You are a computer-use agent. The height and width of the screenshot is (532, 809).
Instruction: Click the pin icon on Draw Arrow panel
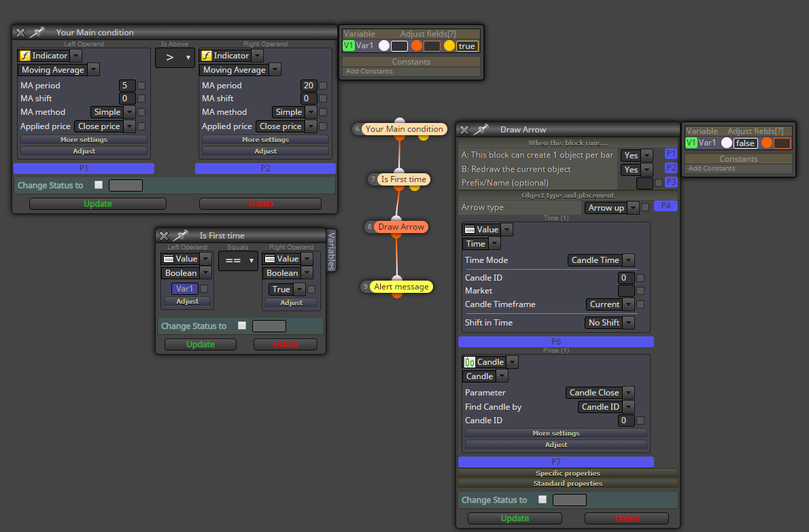481,129
